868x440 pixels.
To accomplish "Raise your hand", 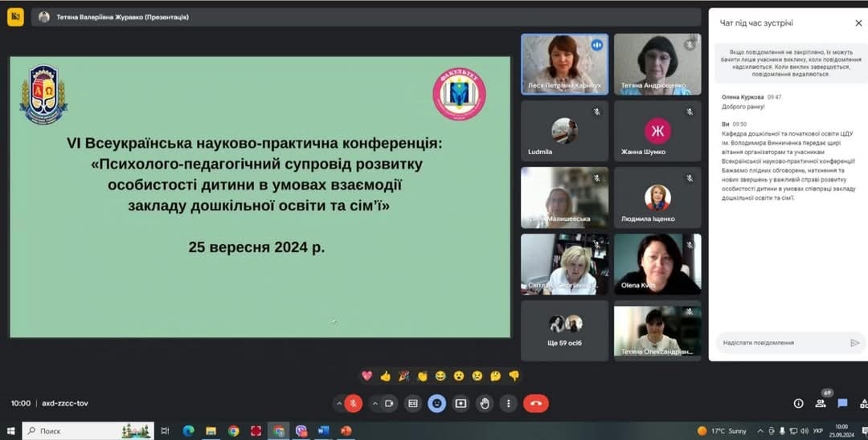I will pos(484,403).
